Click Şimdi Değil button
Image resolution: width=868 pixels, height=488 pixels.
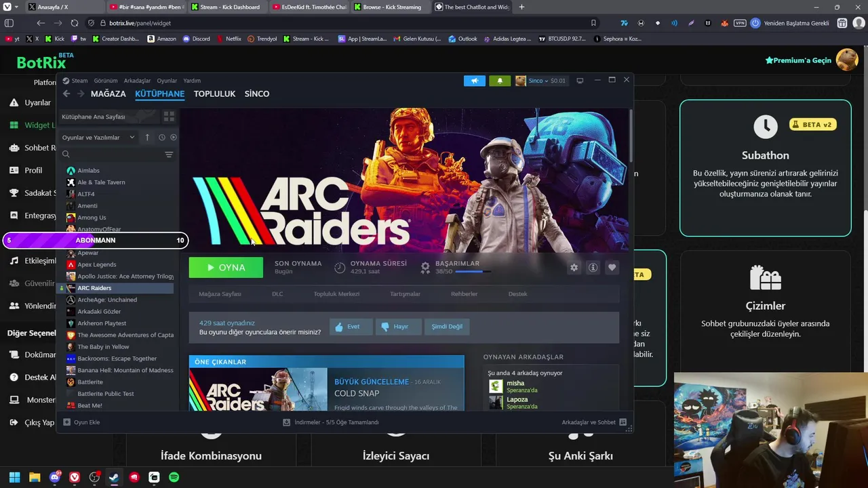(x=447, y=327)
